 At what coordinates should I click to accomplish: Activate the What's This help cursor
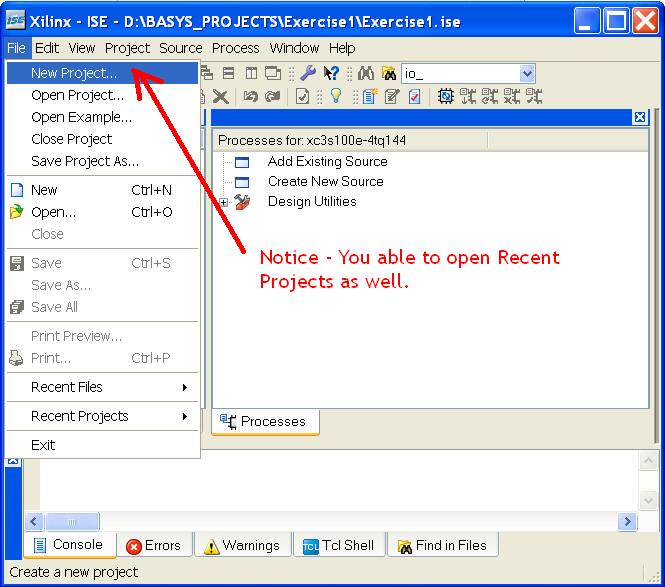click(x=331, y=73)
